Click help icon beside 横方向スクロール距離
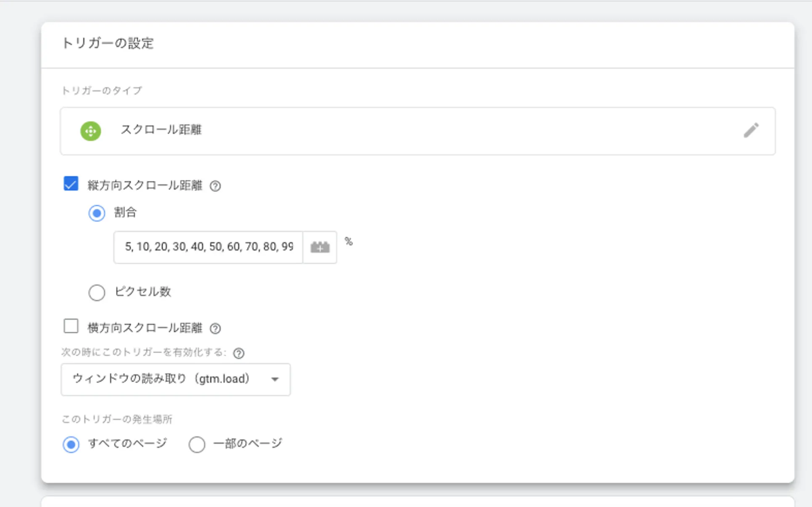Screen dimensions: 812x507 click(x=215, y=328)
